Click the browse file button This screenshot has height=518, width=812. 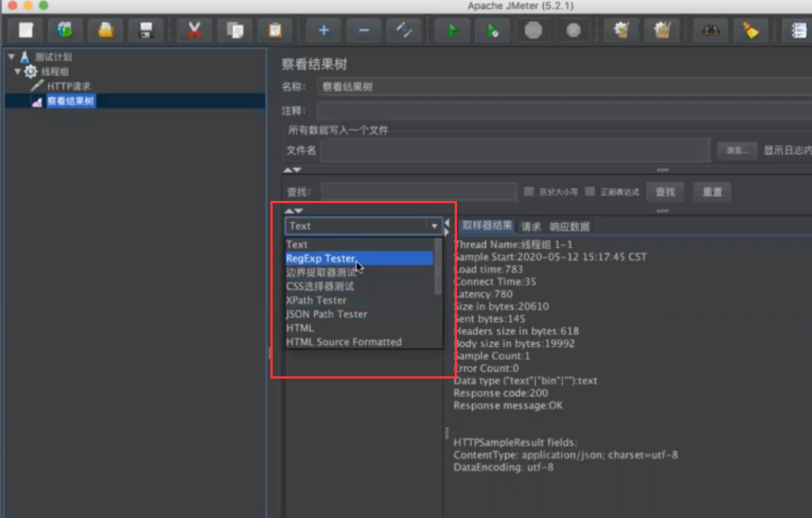pyautogui.click(x=737, y=150)
